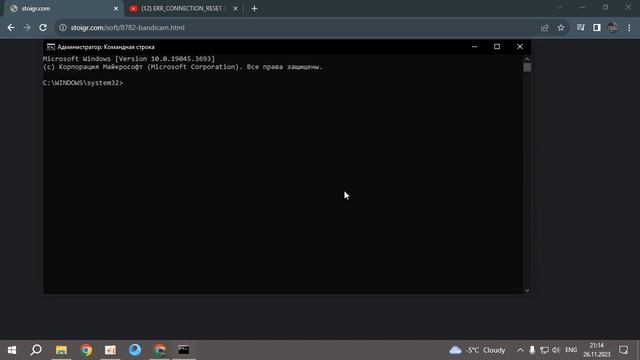Go forward in browser history
This screenshot has width=640, height=360.
27,28
